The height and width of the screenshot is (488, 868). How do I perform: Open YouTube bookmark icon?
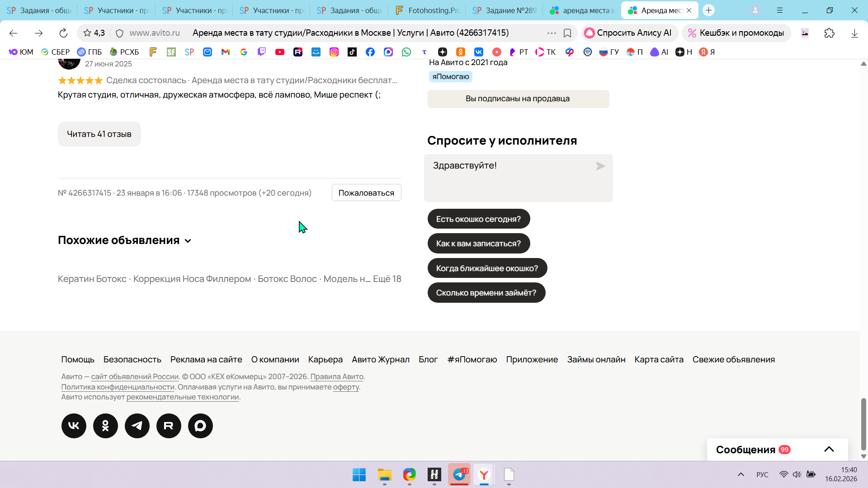pyautogui.click(x=280, y=52)
